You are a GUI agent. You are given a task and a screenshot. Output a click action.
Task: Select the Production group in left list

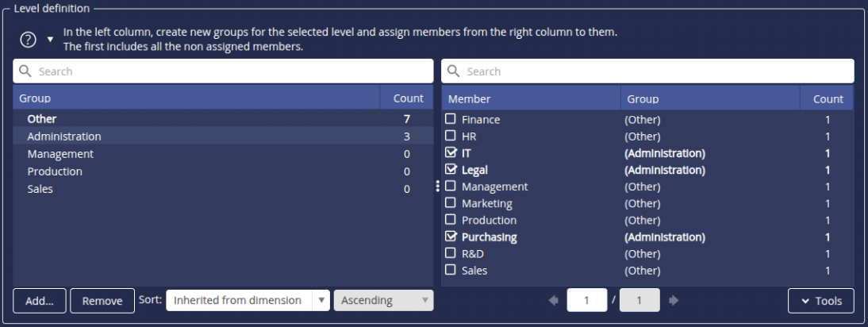tap(55, 171)
